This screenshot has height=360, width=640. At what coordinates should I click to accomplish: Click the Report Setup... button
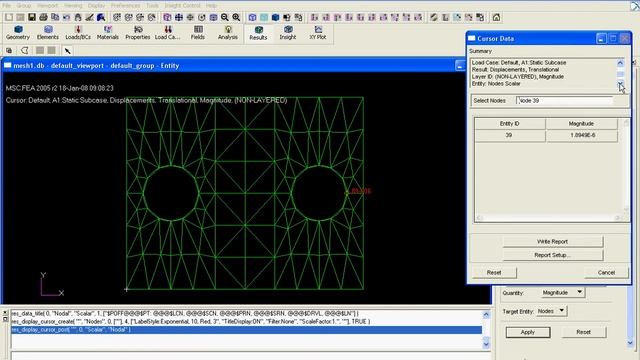tap(553, 255)
